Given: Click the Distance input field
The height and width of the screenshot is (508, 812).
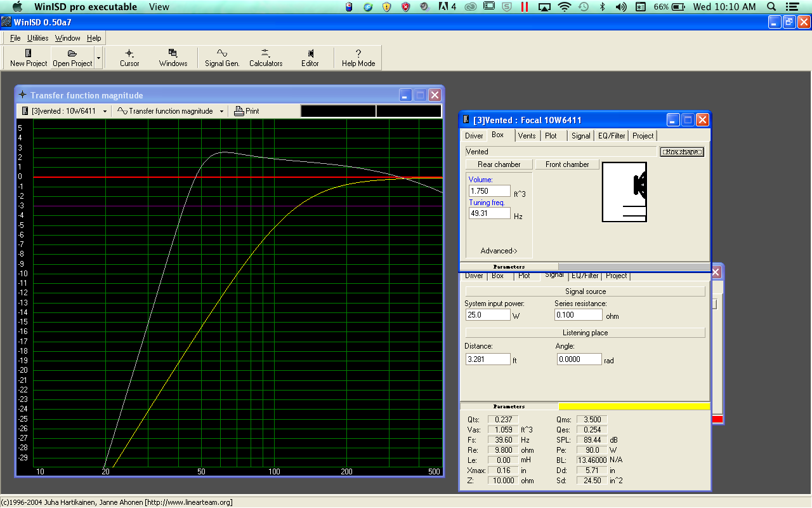Looking at the screenshot, I should 487,359.
